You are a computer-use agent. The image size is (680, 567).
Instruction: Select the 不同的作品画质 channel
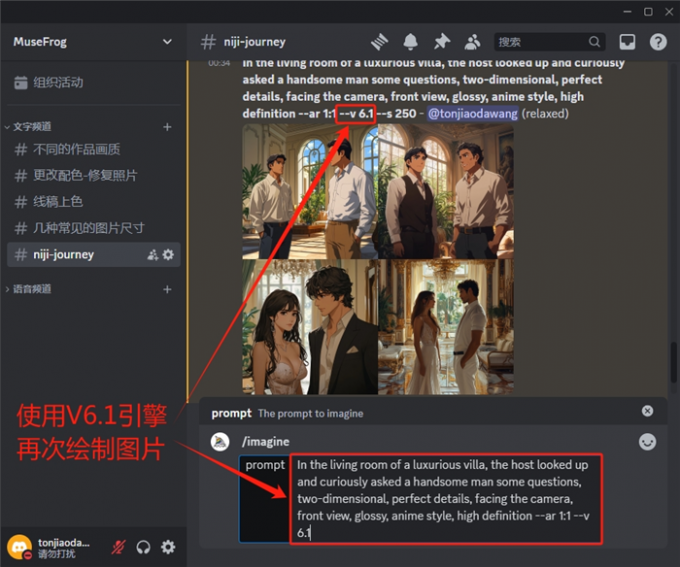click(94, 150)
